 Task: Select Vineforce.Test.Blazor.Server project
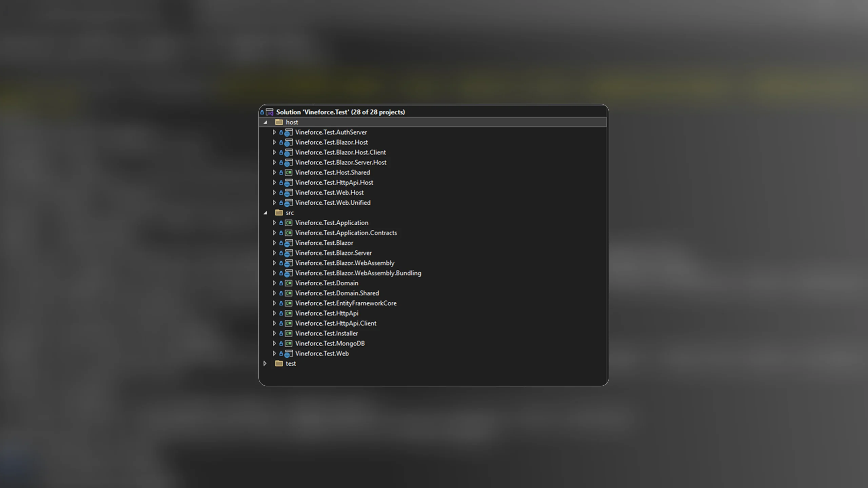(x=333, y=253)
